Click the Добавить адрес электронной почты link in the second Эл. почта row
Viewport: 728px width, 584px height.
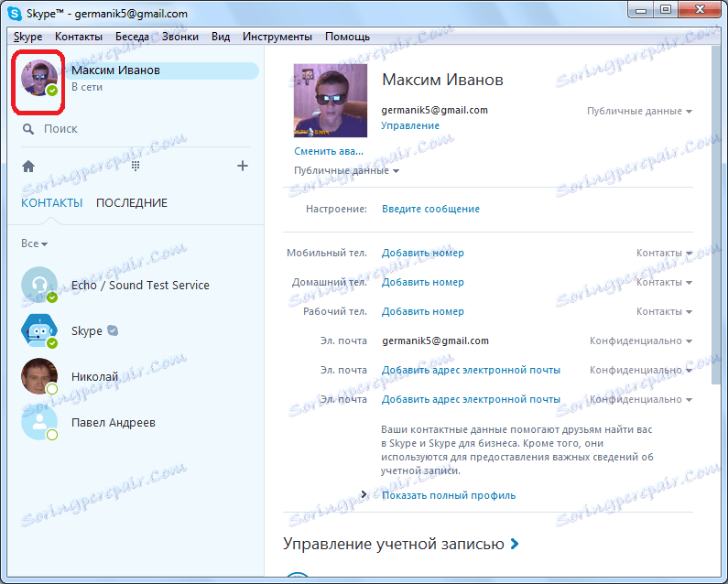pos(471,370)
